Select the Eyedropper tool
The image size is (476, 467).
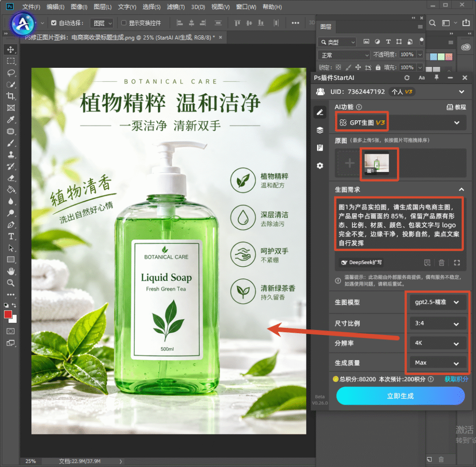tap(11, 119)
